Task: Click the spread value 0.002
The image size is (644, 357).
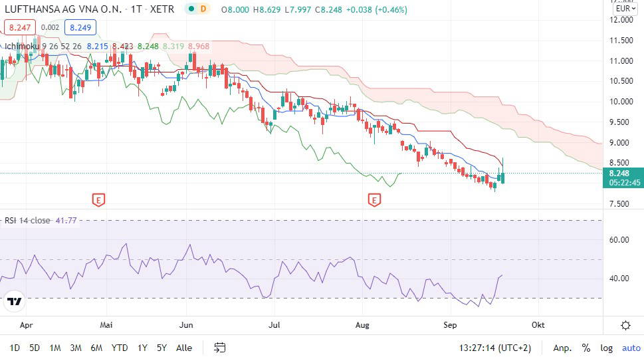Action: click(x=50, y=27)
